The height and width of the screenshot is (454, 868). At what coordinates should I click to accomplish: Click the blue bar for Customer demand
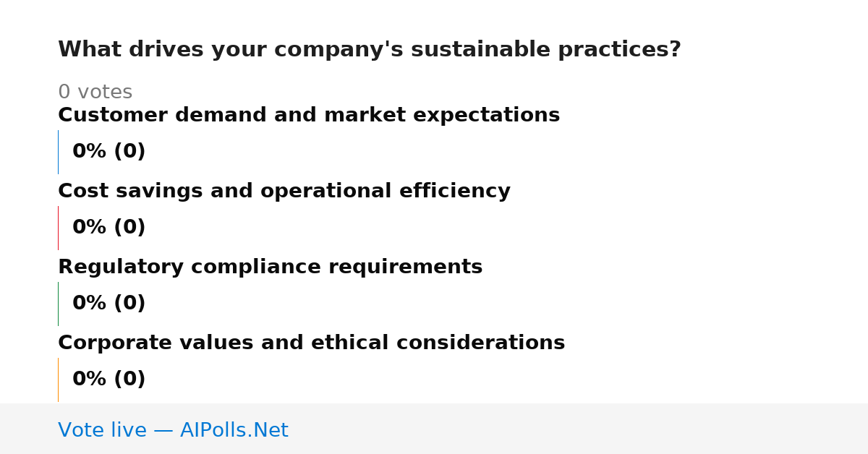coord(58,152)
